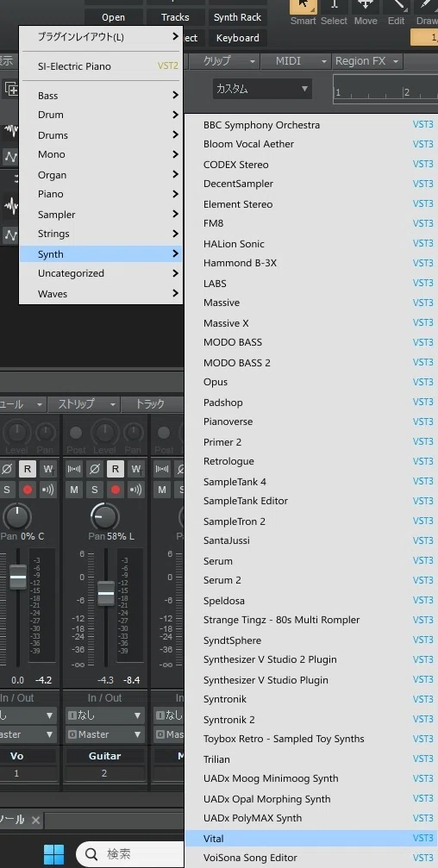
Task: Open the Drums category submenu
Action: pyautogui.click(x=101, y=135)
